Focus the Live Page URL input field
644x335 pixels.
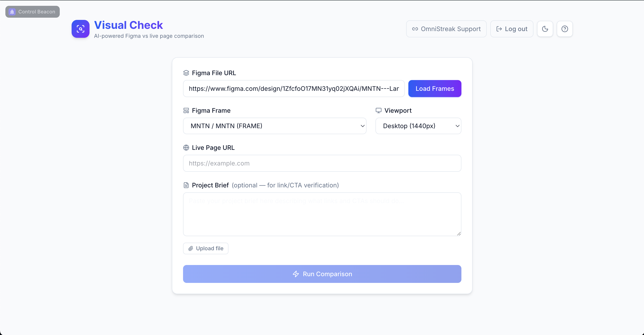click(322, 163)
